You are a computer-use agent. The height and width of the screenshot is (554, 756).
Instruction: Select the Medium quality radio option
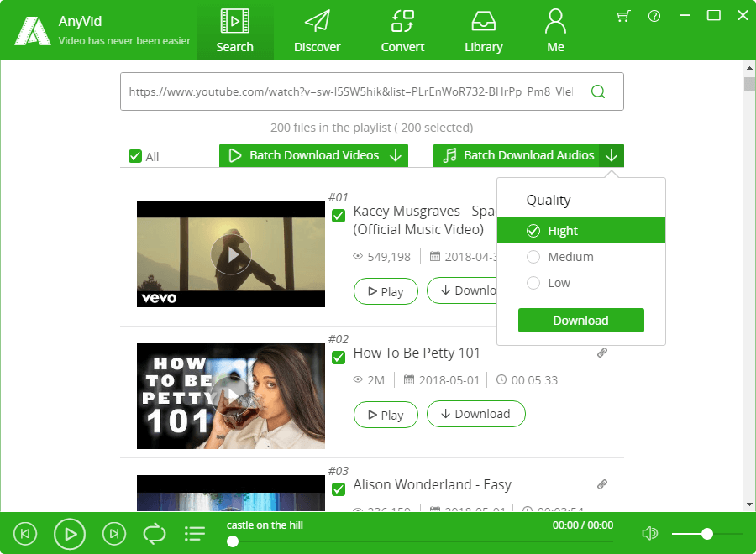pos(533,257)
